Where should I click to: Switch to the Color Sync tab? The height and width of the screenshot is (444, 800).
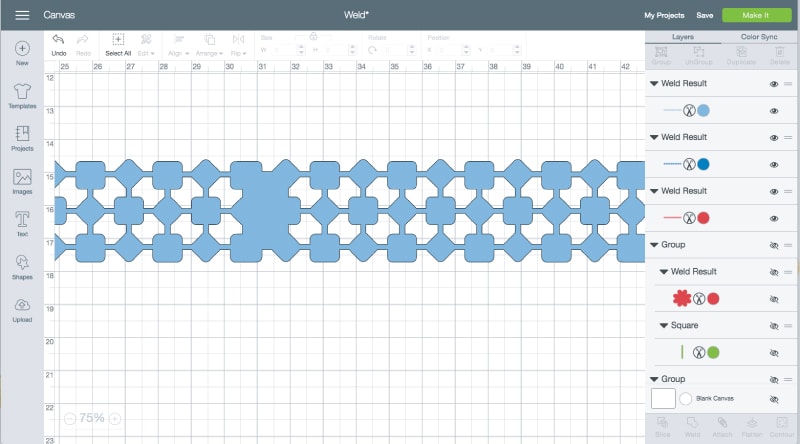(x=760, y=37)
